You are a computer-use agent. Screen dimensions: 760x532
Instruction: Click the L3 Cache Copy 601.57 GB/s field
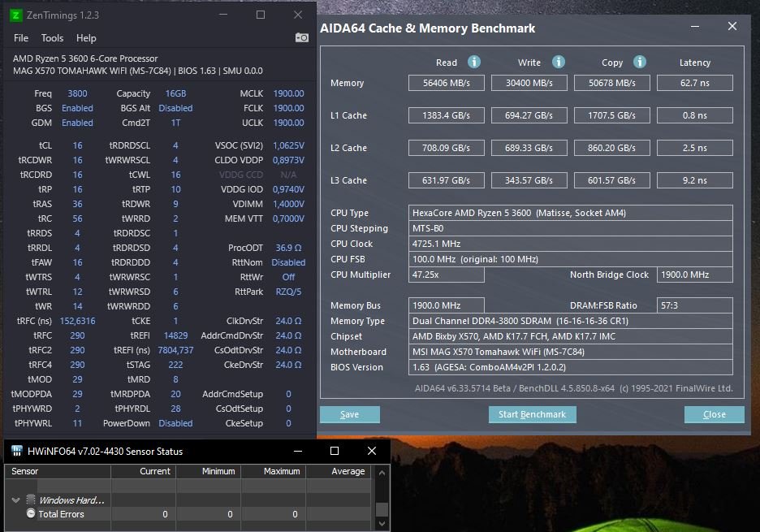(612, 180)
